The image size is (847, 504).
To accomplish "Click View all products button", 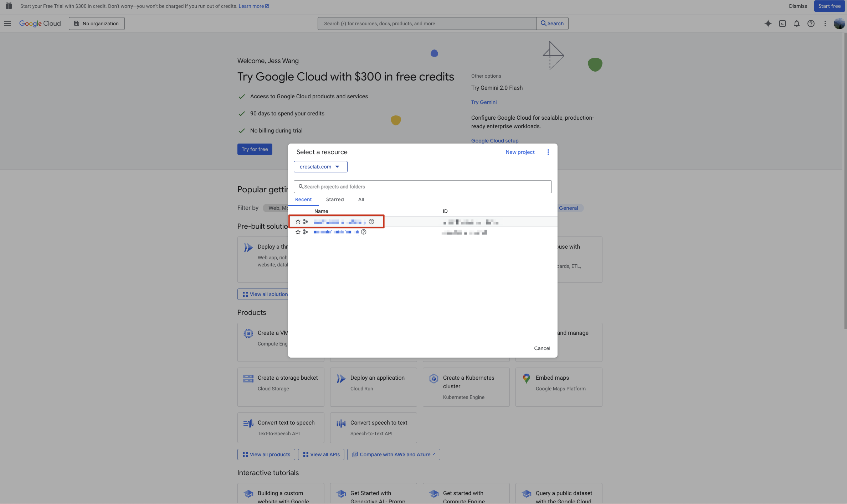I will point(266,454).
